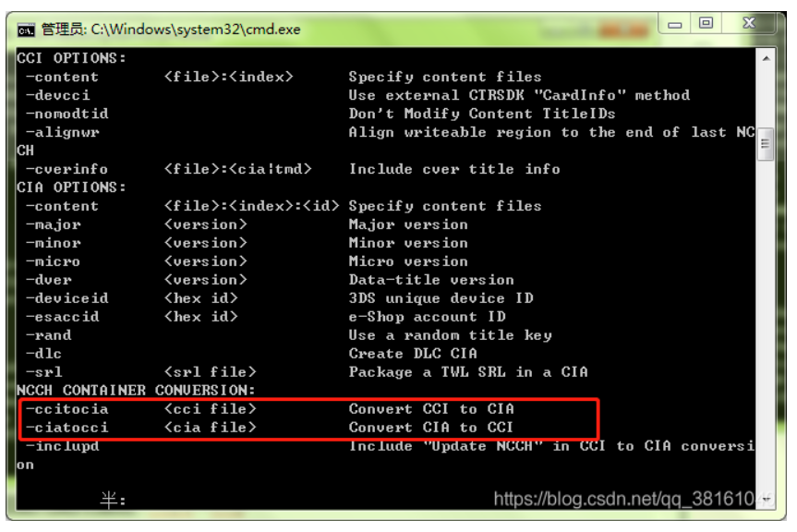Click the -ciatocci option text

67,428
